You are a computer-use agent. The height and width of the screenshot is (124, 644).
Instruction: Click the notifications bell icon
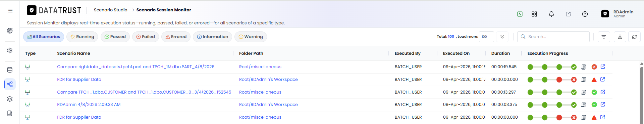(551, 14)
